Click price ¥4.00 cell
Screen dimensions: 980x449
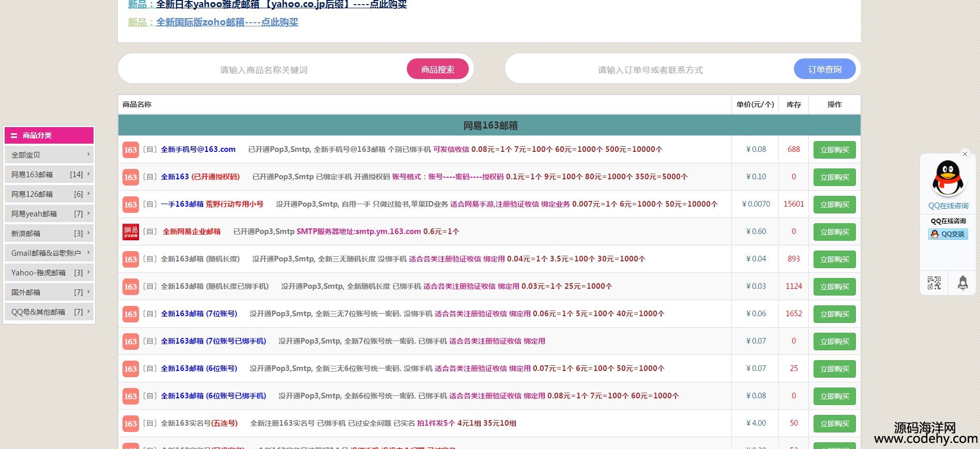point(756,423)
